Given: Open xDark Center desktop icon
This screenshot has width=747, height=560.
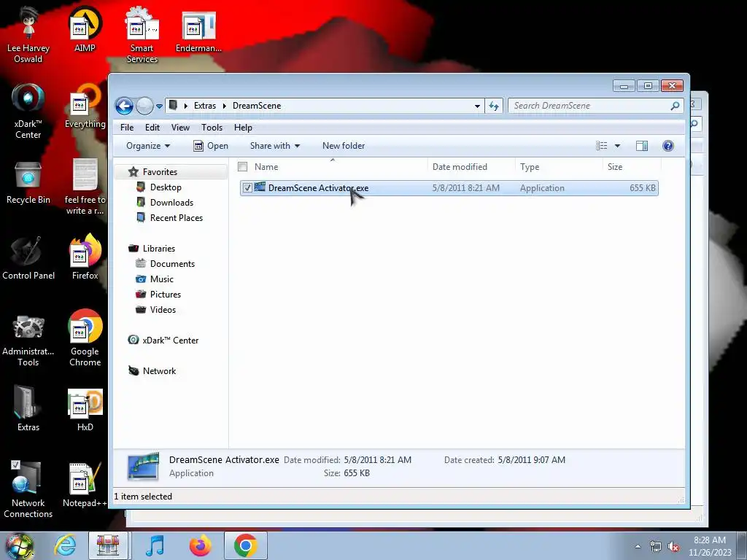Looking at the screenshot, I should point(28,111).
